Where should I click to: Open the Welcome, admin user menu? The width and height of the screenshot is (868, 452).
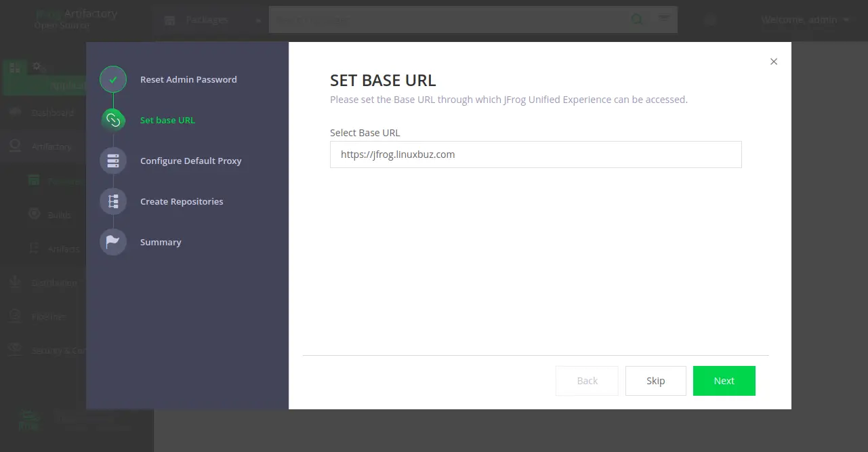(804, 20)
